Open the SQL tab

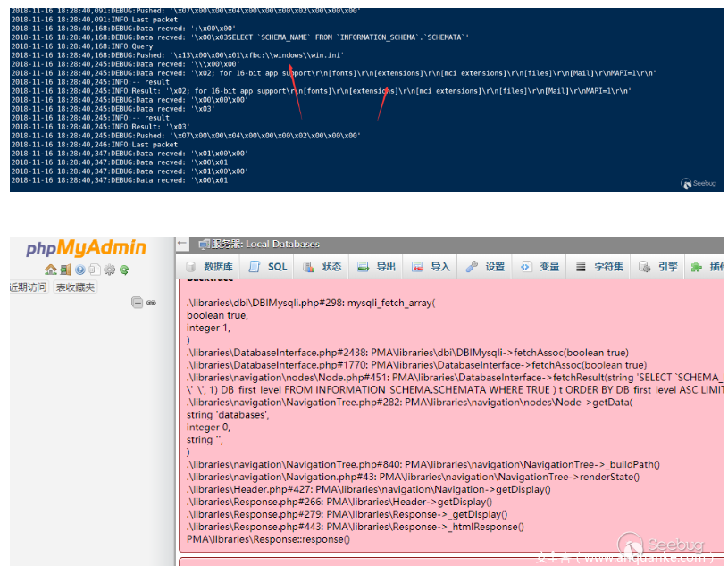click(x=268, y=267)
